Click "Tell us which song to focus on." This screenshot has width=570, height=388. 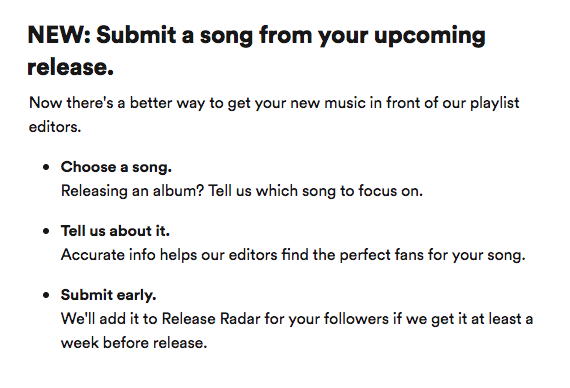pos(315,191)
